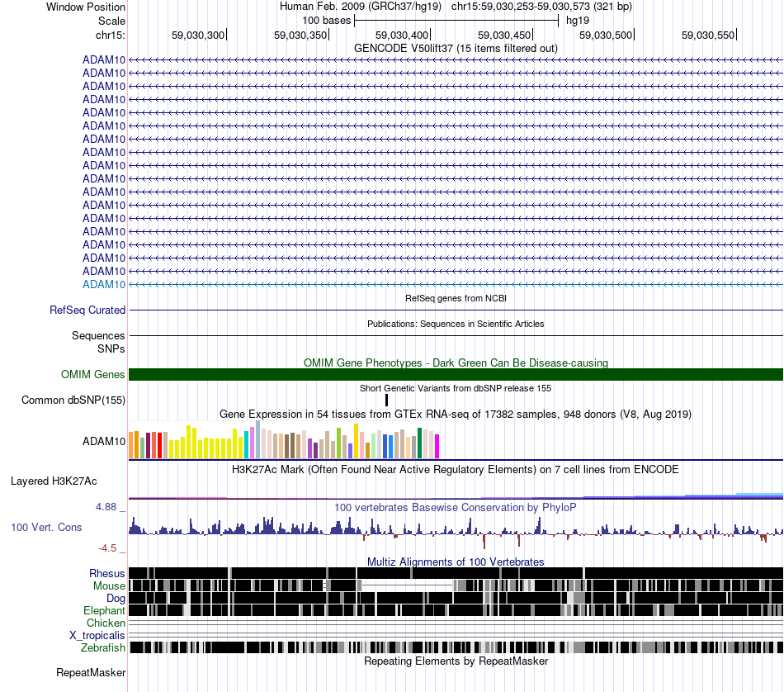Click the 100 bases scale bar
The image size is (784, 692).
pyautogui.click(x=456, y=21)
